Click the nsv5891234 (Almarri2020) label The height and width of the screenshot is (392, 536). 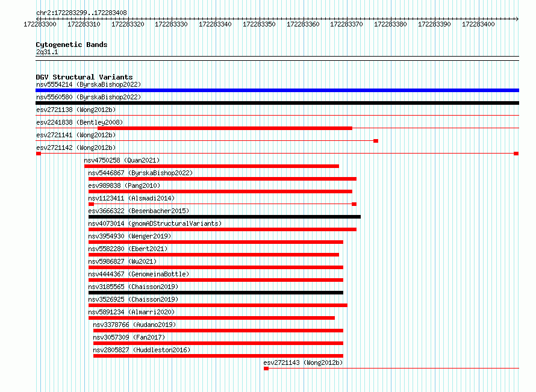tap(131, 312)
